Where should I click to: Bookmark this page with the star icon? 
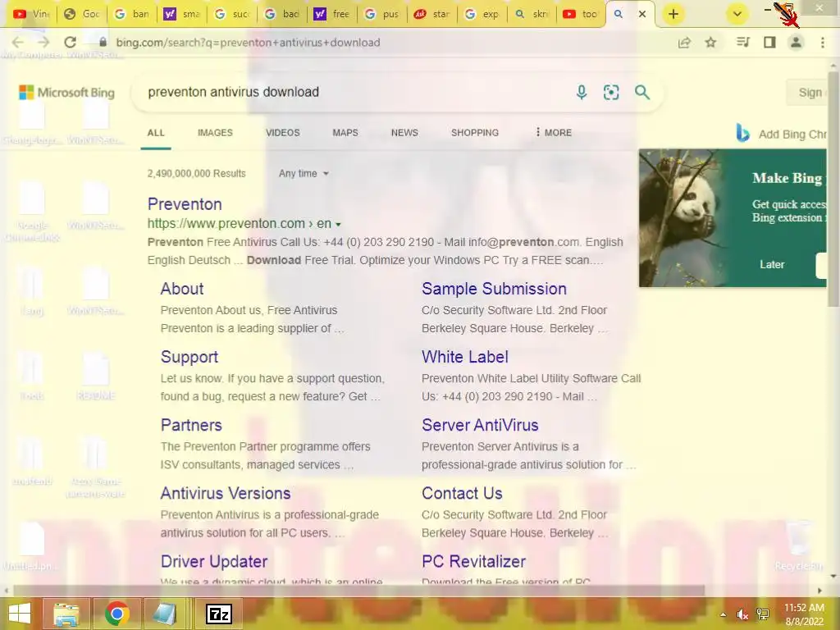710,43
